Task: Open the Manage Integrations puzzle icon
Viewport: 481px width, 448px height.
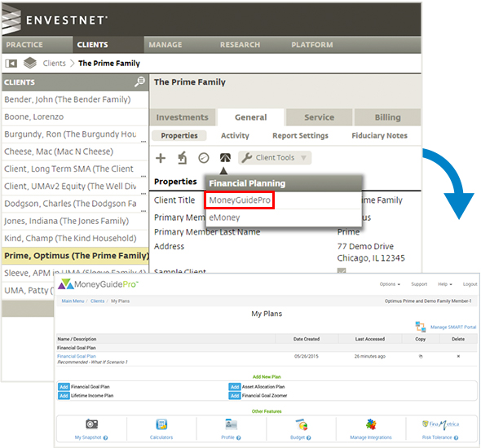Action: tap(371, 424)
